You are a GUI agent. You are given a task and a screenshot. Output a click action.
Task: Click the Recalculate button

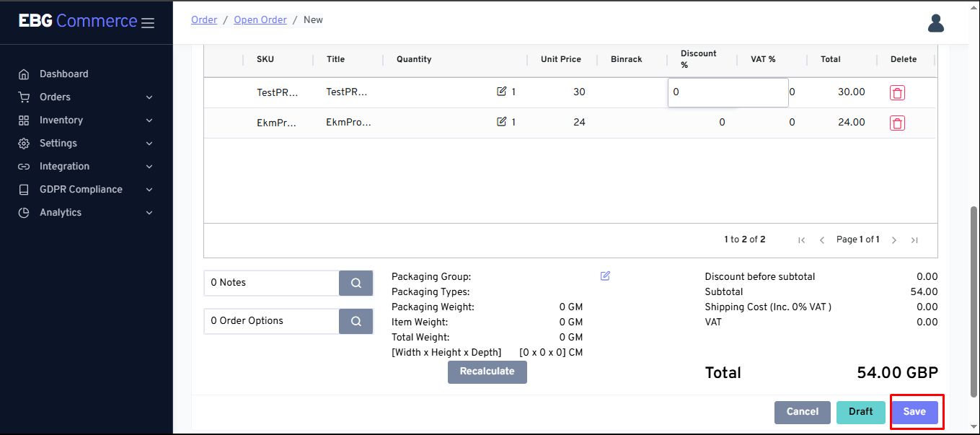(x=487, y=372)
